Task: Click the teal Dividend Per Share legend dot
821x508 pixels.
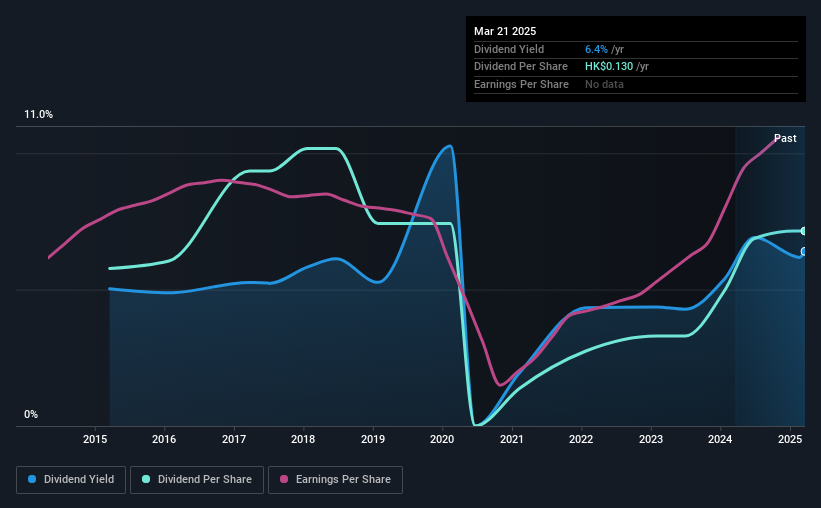Action: (x=146, y=479)
